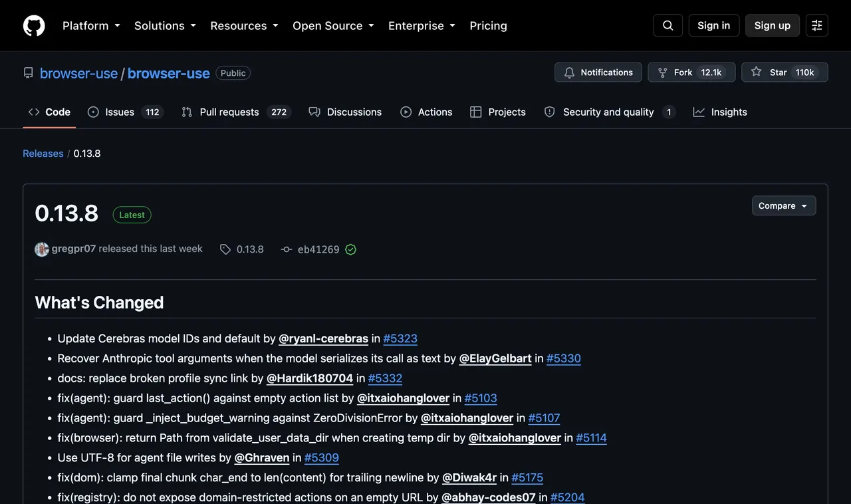This screenshot has height=504, width=851.
Task: Click the Security shield icon
Action: [549, 112]
